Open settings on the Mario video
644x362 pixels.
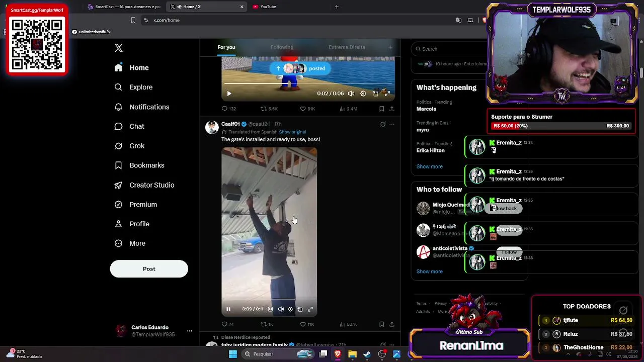(x=363, y=94)
